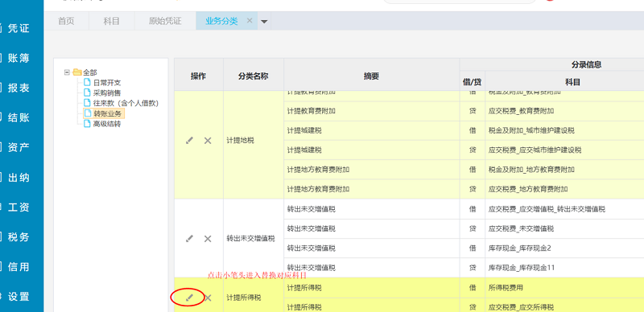The image size is (644, 312).
Task: Open 资产 in the sidebar
Action: coord(19,147)
